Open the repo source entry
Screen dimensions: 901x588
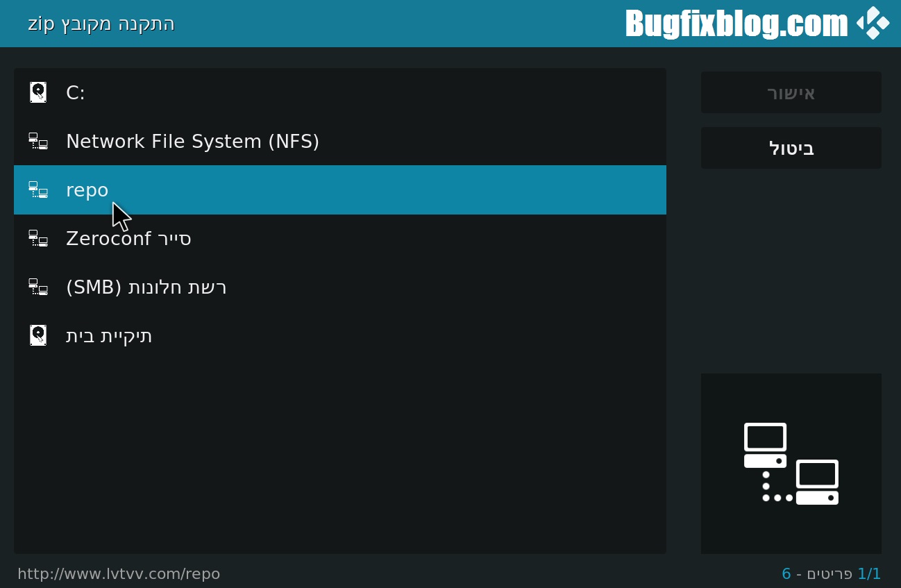pos(87,190)
